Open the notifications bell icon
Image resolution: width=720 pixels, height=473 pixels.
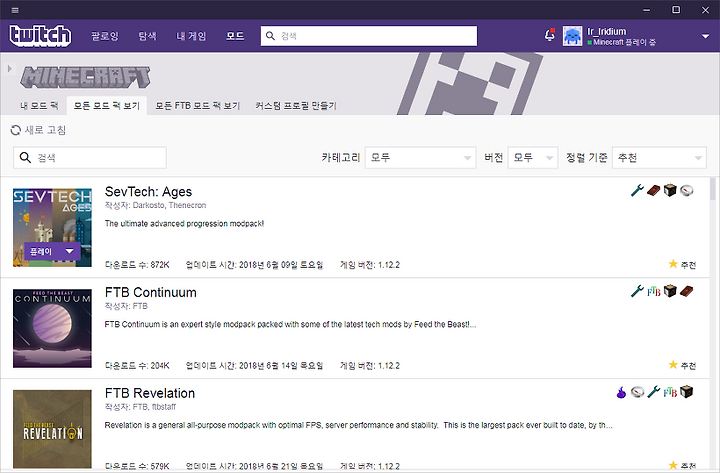click(550, 35)
